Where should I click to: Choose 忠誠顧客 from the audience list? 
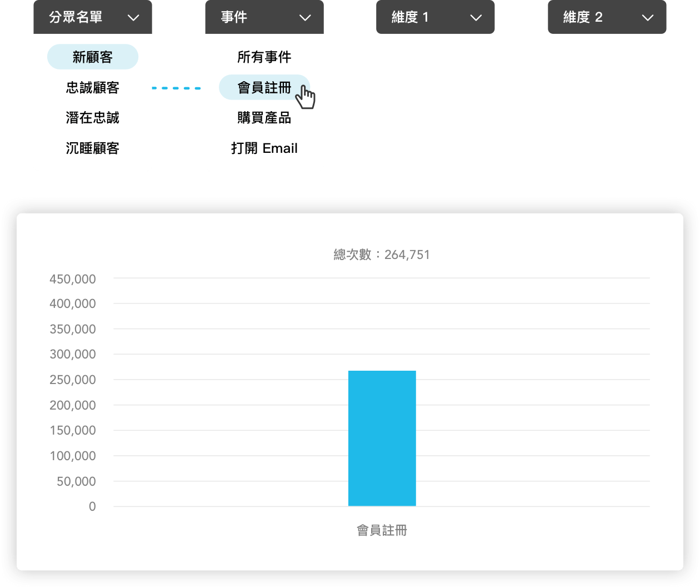pyautogui.click(x=93, y=88)
